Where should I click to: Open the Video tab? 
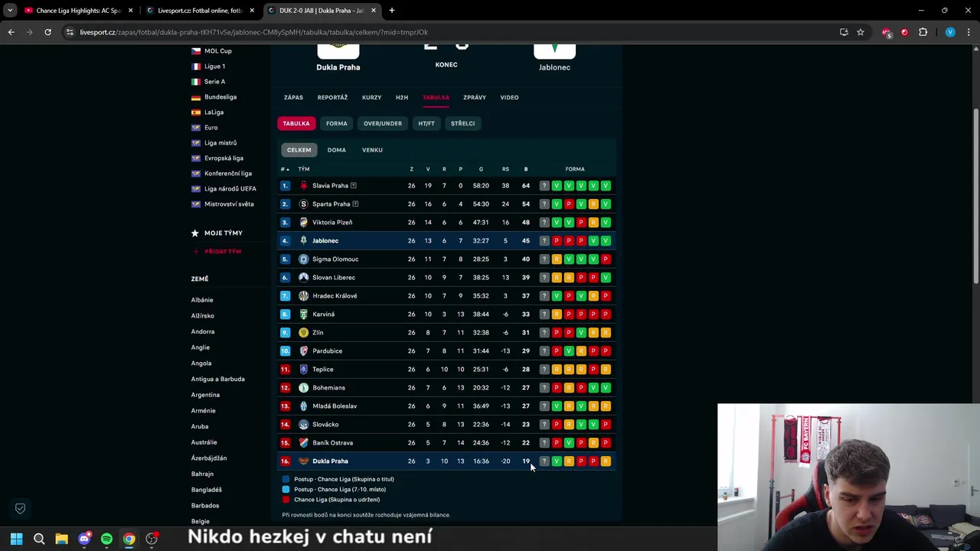(x=509, y=97)
